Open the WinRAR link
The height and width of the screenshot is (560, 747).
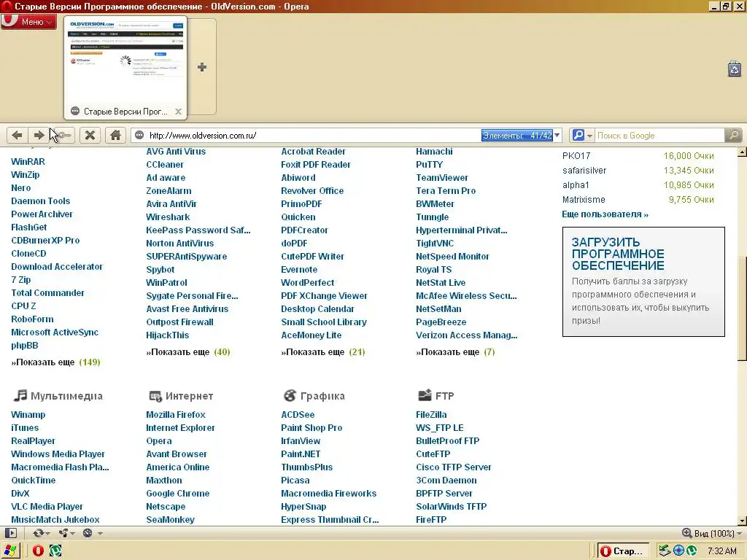pyautogui.click(x=28, y=161)
